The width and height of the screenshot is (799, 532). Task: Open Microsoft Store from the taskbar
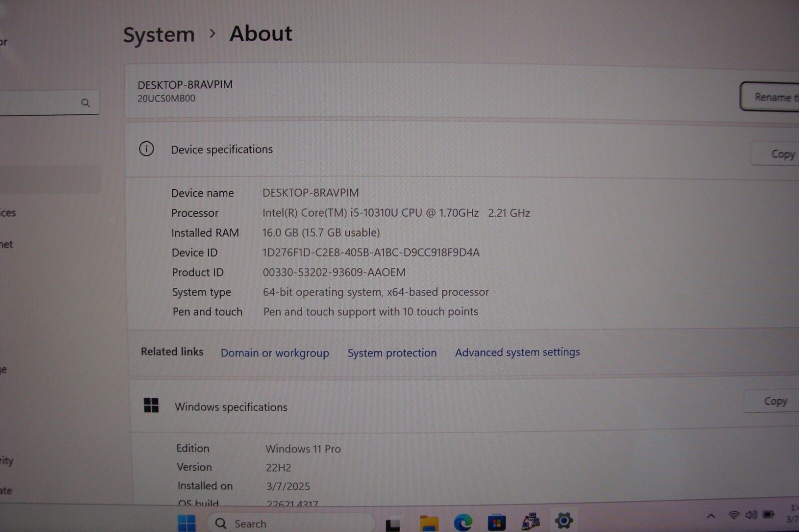pos(496,523)
